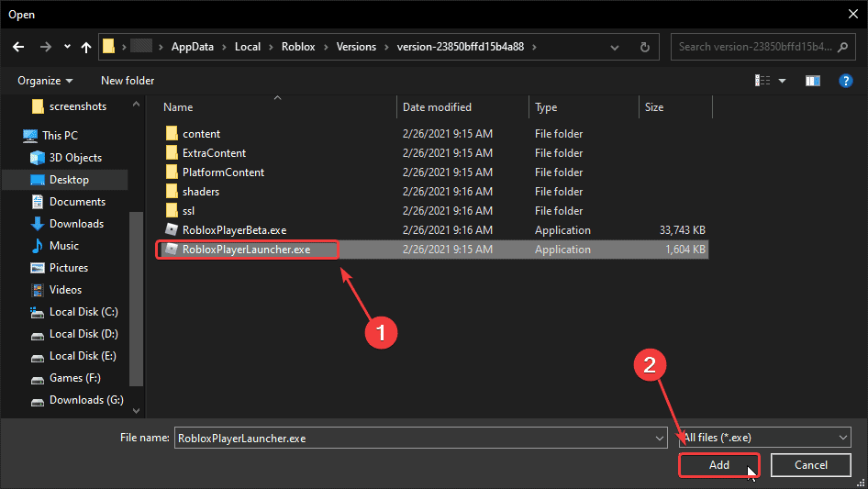Open the All files (*.exe) filter dropdown
Viewport: 868px width, 489px height.
click(765, 438)
